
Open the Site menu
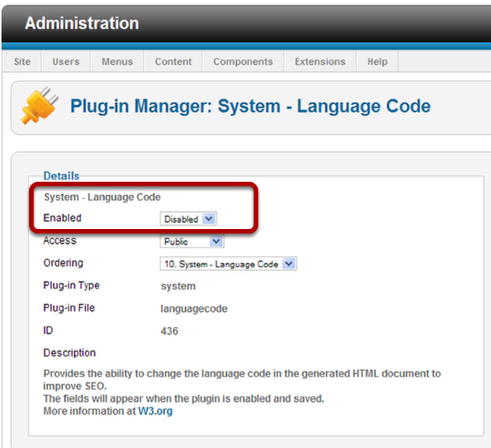(22, 62)
